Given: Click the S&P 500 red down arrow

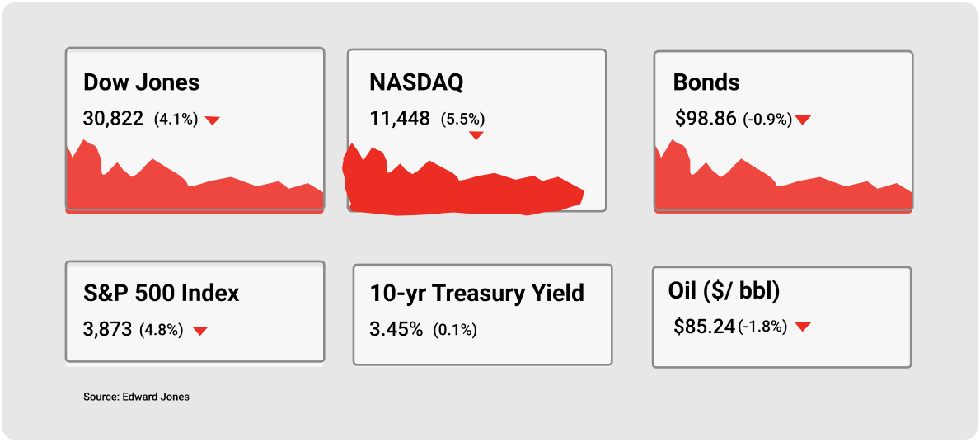Looking at the screenshot, I should (199, 331).
